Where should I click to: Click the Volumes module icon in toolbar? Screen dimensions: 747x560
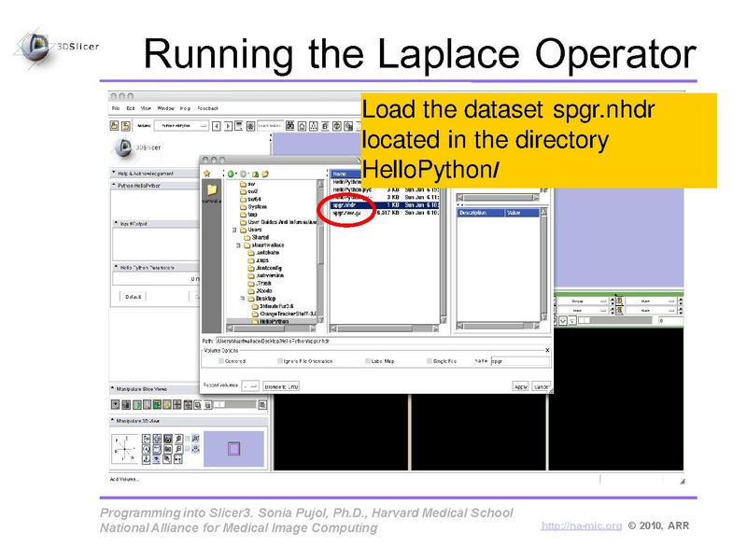click(x=325, y=126)
